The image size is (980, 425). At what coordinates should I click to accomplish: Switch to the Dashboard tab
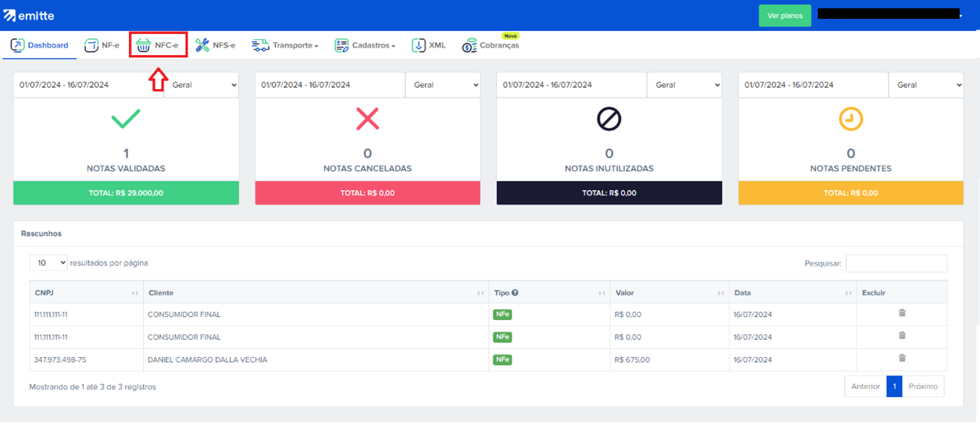click(39, 45)
